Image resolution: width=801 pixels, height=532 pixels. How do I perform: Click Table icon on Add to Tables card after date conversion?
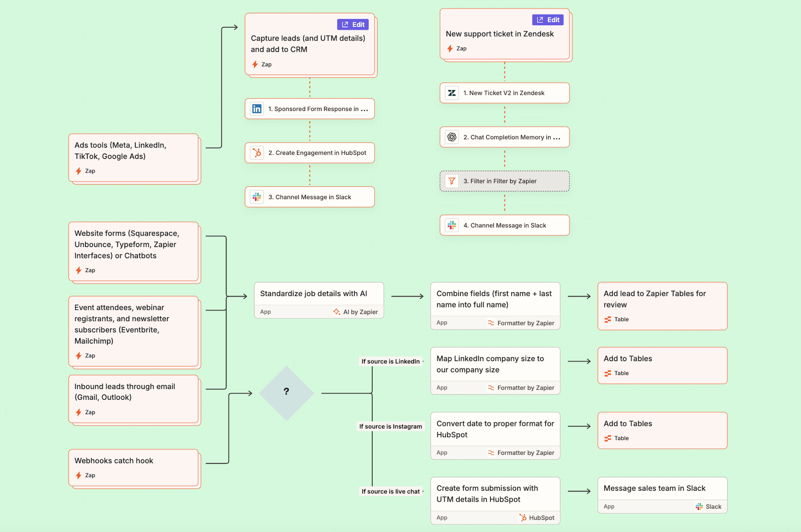(x=608, y=438)
